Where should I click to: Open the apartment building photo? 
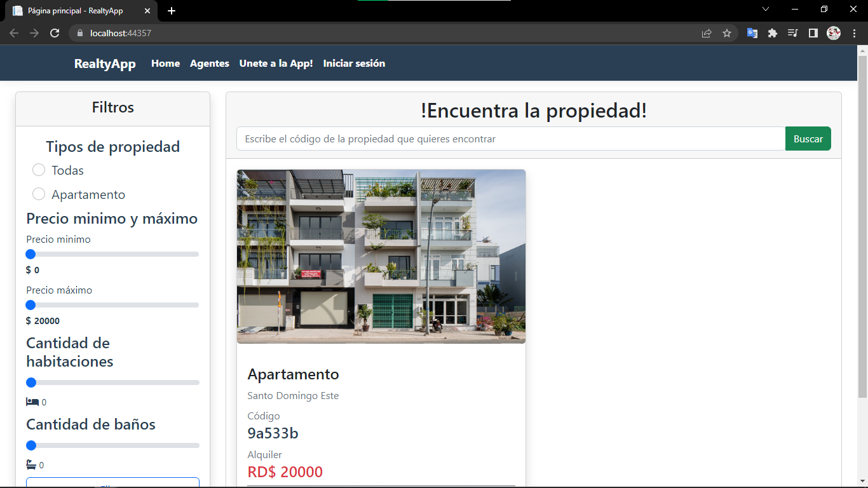pos(381,257)
